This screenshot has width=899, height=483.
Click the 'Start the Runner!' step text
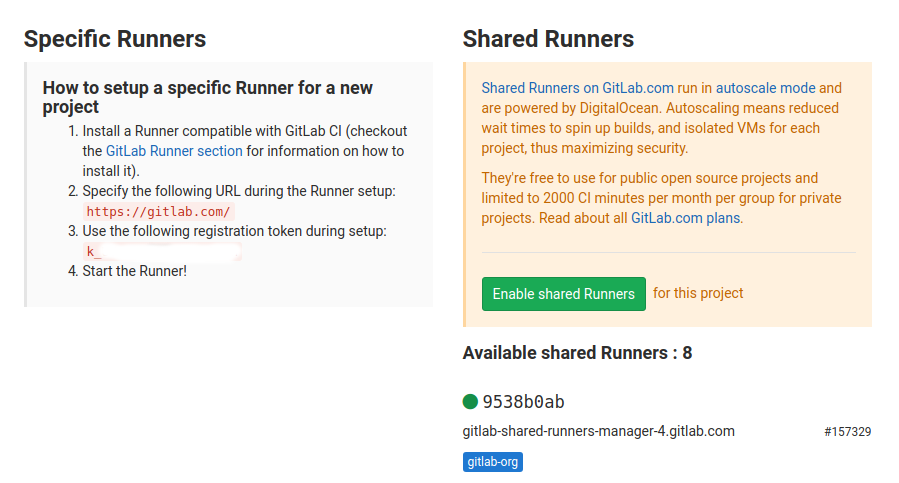[135, 271]
